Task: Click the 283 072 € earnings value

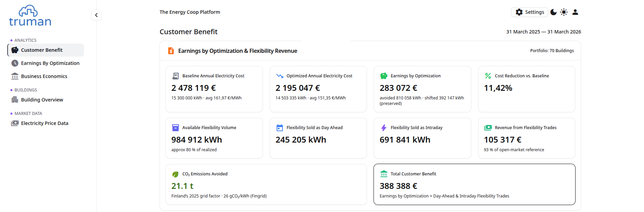Action: pyautogui.click(x=398, y=88)
